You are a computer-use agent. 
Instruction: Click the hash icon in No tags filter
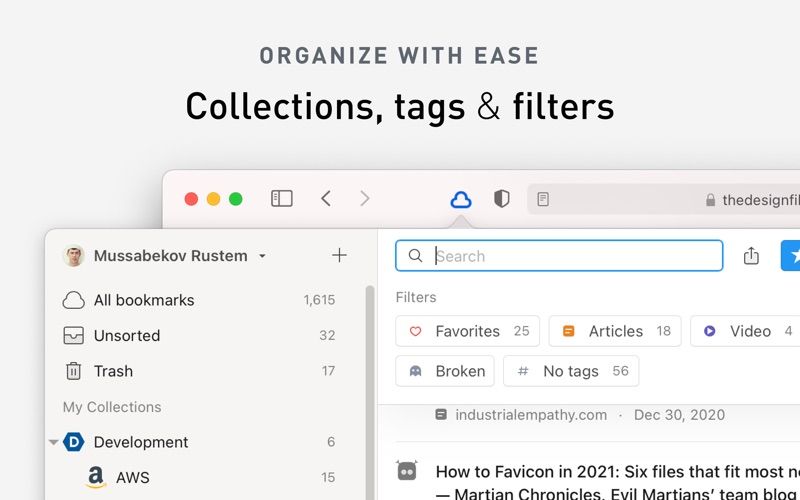pyautogui.click(x=522, y=371)
